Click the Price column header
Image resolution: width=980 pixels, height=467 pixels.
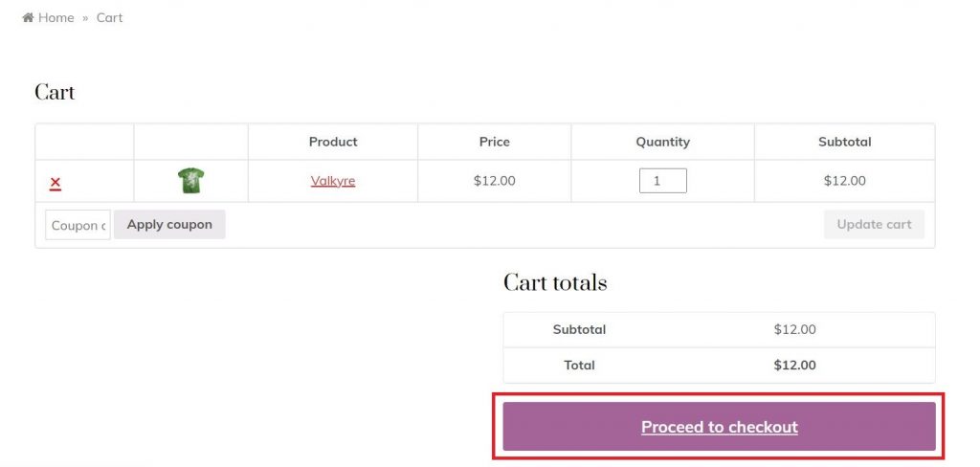click(495, 142)
